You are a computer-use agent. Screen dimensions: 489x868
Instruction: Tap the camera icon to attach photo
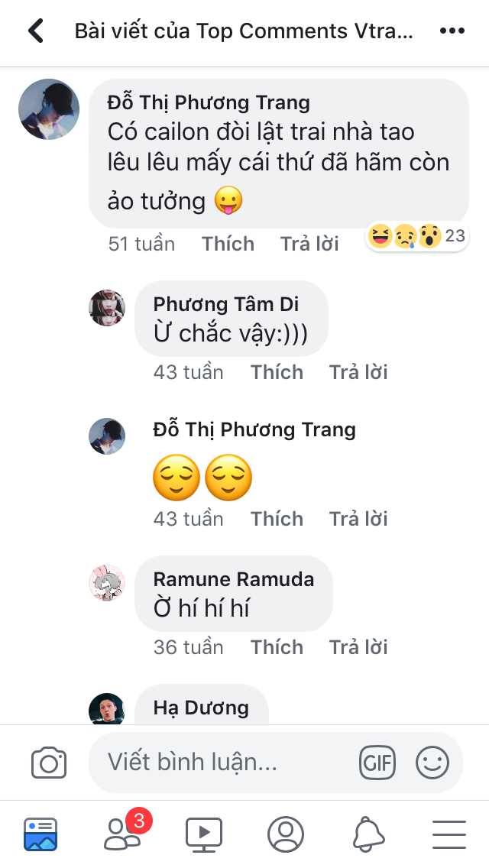[x=49, y=763]
